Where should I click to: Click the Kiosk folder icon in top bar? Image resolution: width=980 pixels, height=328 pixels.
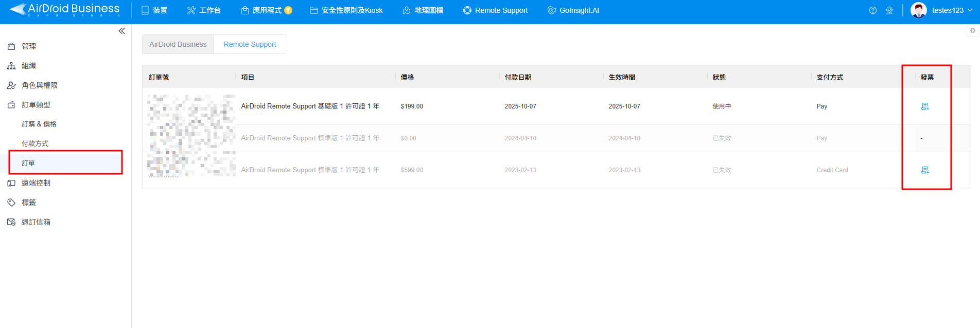tap(313, 10)
